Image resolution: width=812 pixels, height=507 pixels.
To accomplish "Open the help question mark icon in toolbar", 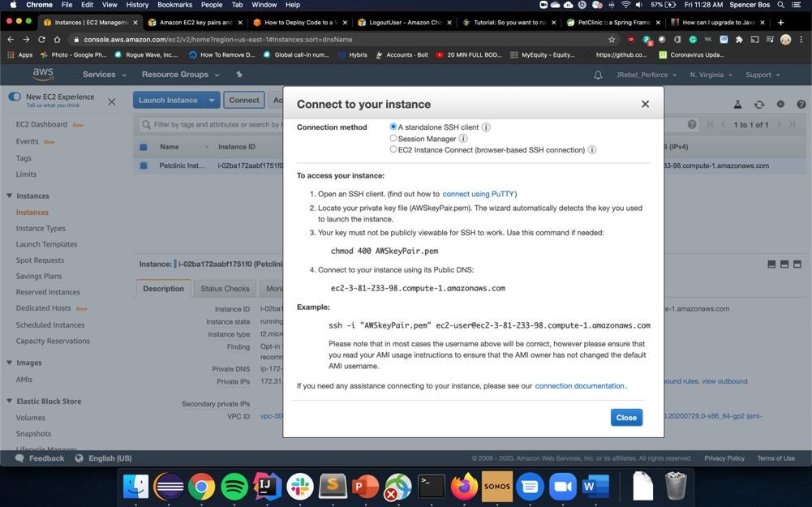I will 801,104.
